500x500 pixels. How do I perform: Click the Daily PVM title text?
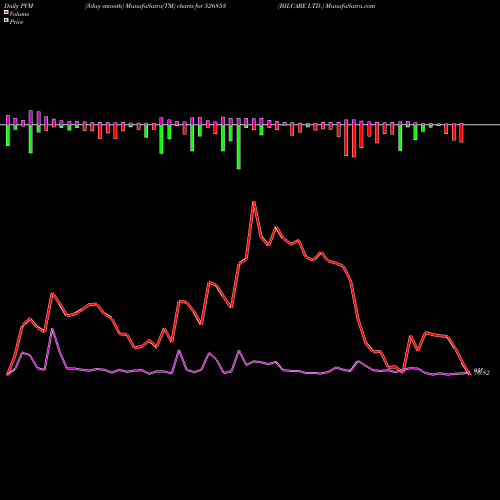pos(19,6)
